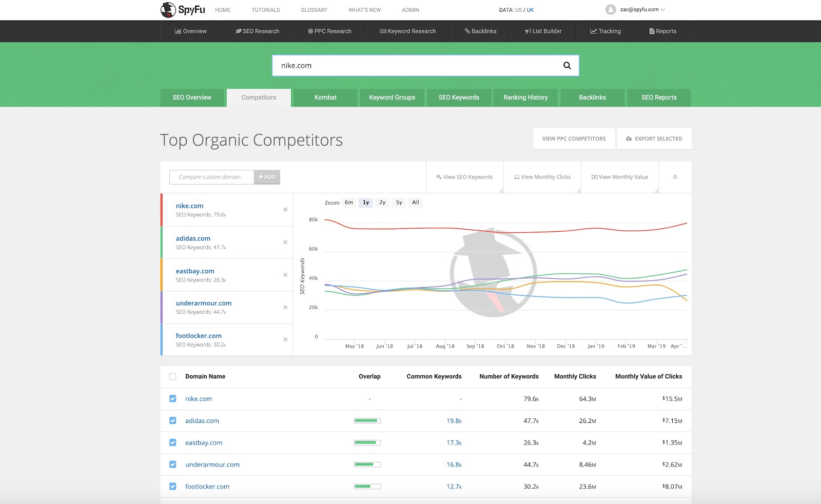Sort table by Monthly Clicks column
The width and height of the screenshot is (821, 504).
pyautogui.click(x=575, y=376)
